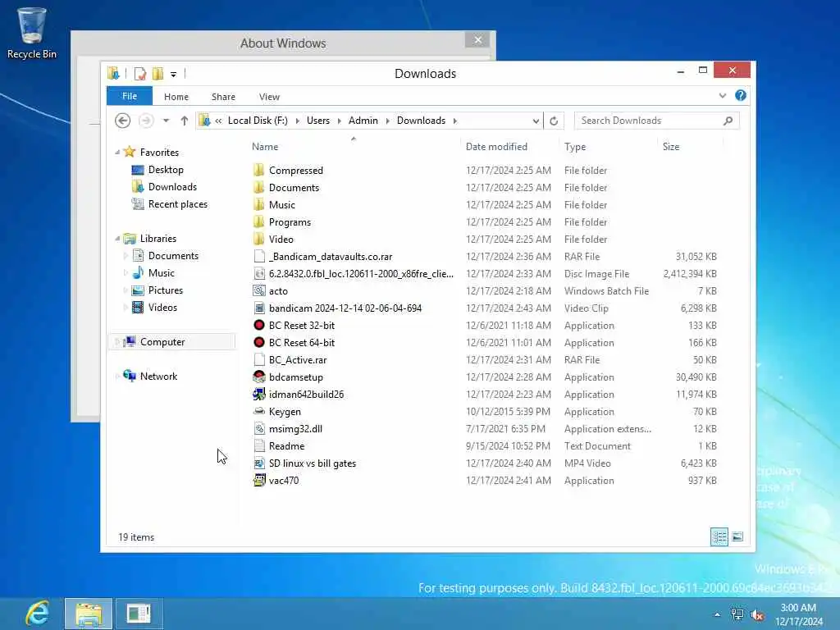Select Downloads under Favorites
The height and width of the screenshot is (630, 840).
click(172, 187)
